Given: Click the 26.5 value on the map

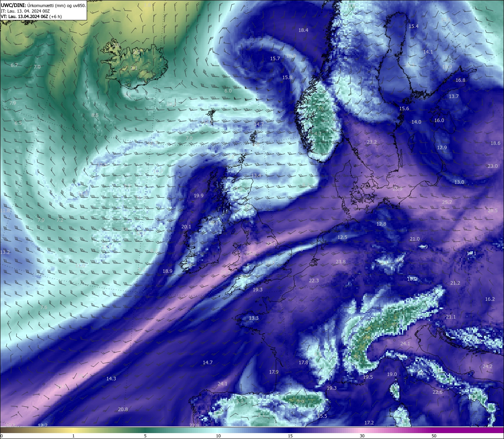Looking at the screenshot, I should click(493, 211).
